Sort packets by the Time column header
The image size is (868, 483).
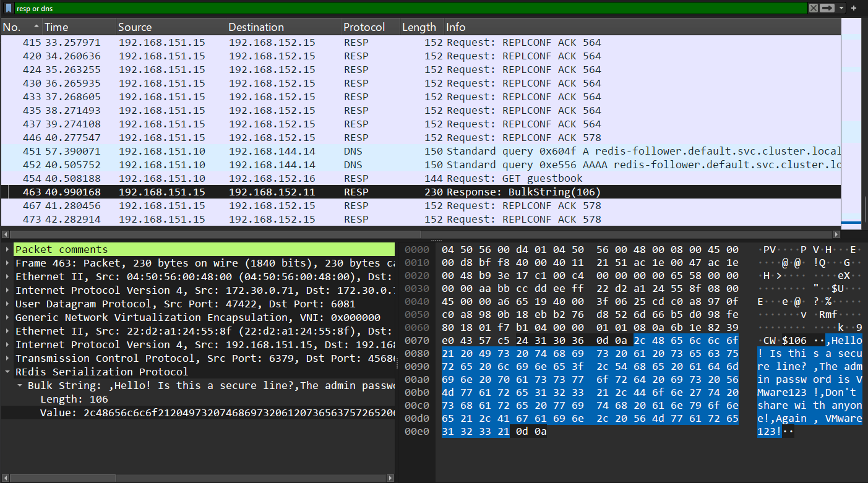click(x=79, y=27)
